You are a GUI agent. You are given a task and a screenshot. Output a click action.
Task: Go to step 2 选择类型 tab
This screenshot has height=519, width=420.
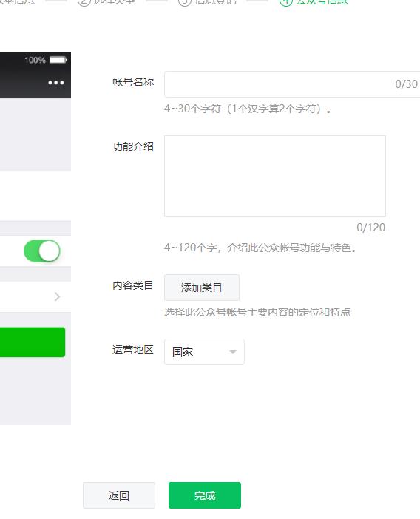[x=106, y=2]
